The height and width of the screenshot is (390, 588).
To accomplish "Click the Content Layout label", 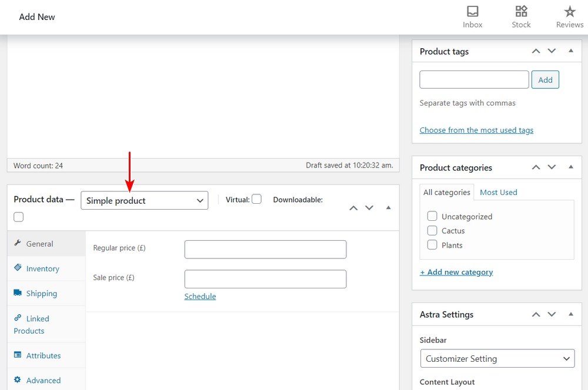I will (447, 382).
